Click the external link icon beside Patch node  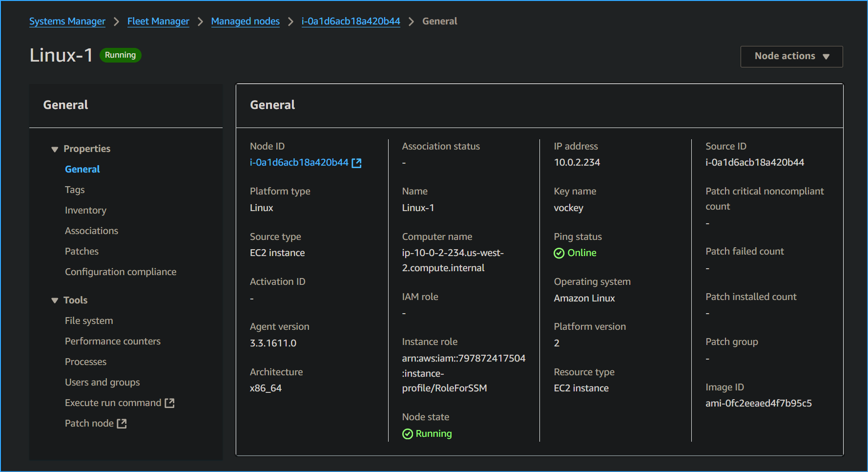[x=122, y=423]
